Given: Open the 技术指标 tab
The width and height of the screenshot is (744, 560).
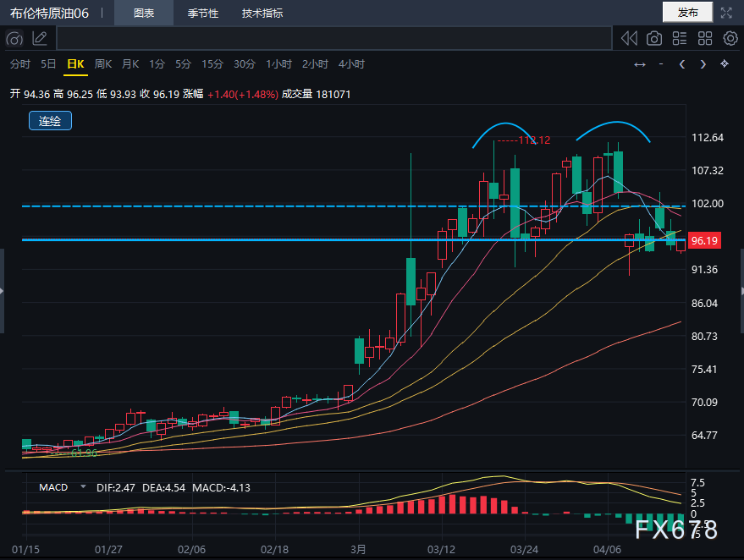Looking at the screenshot, I should pyautogui.click(x=263, y=13).
